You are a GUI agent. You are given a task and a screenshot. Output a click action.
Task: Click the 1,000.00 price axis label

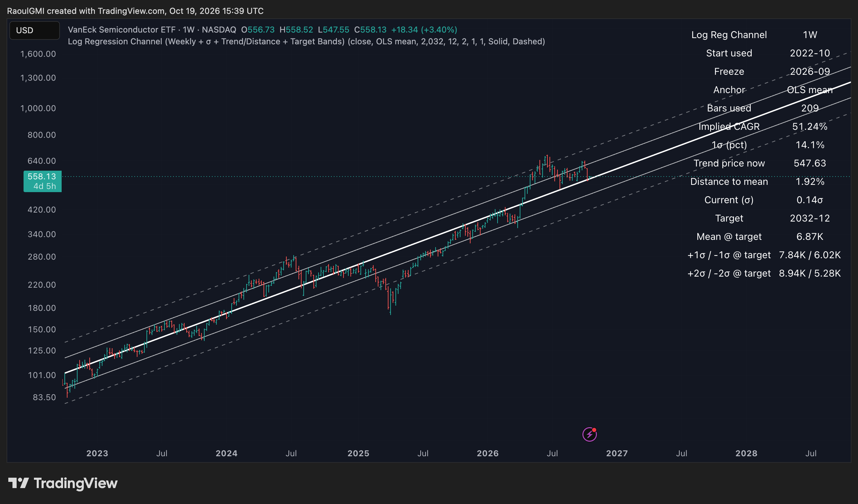pyautogui.click(x=38, y=108)
